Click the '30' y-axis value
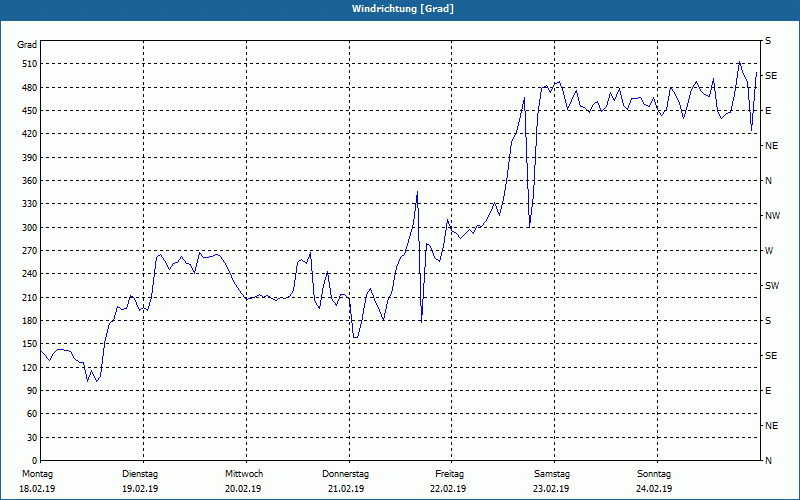Viewport: 800px width, 500px height. 32,437
